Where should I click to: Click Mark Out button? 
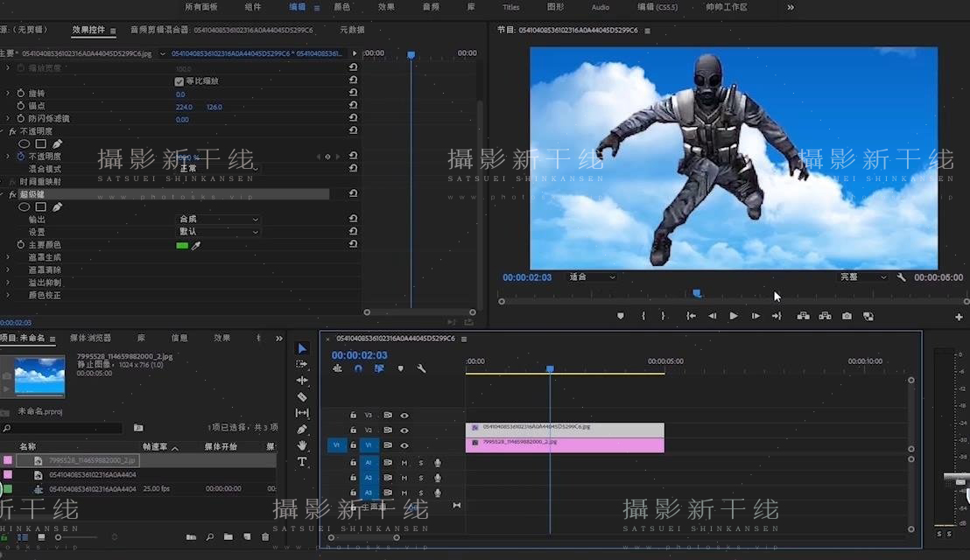click(664, 316)
